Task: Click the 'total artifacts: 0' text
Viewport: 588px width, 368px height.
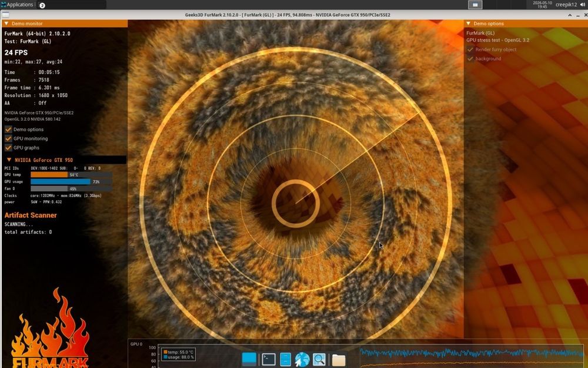Action: pyautogui.click(x=28, y=232)
